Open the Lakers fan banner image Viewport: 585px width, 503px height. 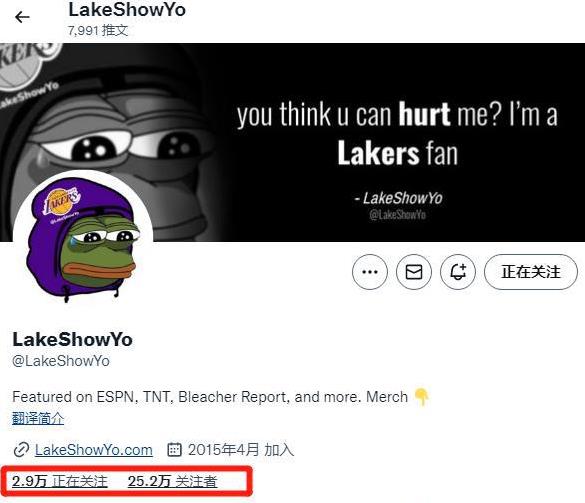point(292,142)
